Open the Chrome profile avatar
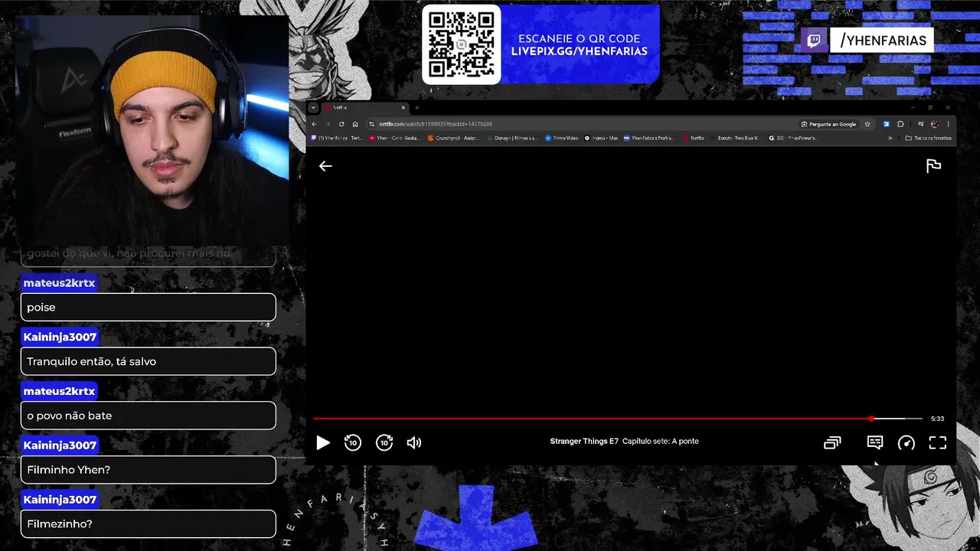The width and height of the screenshot is (980, 551). (934, 124)
